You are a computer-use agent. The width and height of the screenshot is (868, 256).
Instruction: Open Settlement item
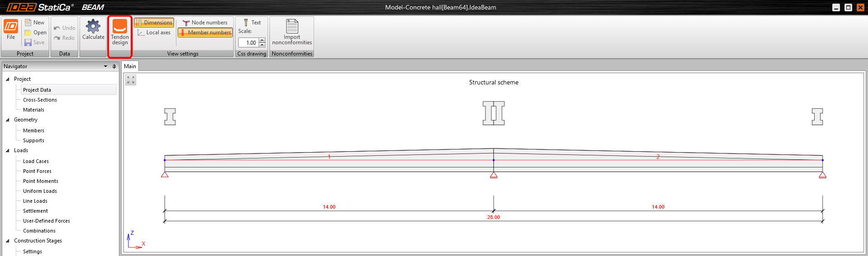pos(35,211)
